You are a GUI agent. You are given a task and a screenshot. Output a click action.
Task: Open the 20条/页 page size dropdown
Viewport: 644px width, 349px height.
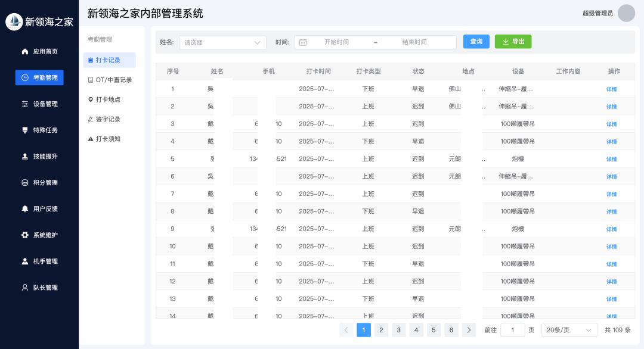click(569, 330)
